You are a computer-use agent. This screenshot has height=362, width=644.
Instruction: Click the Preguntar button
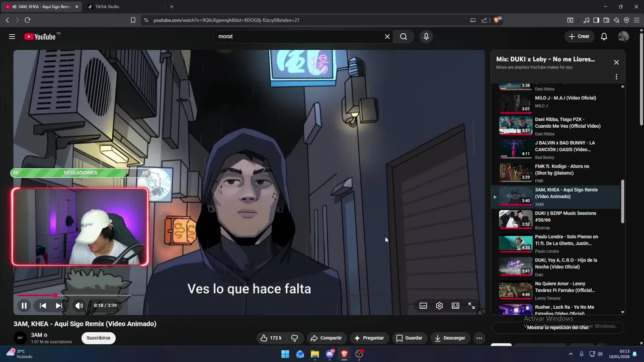pos(369,338)
